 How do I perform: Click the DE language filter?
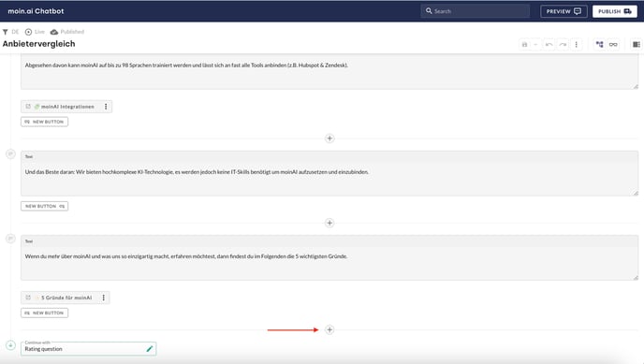(10, 32)
